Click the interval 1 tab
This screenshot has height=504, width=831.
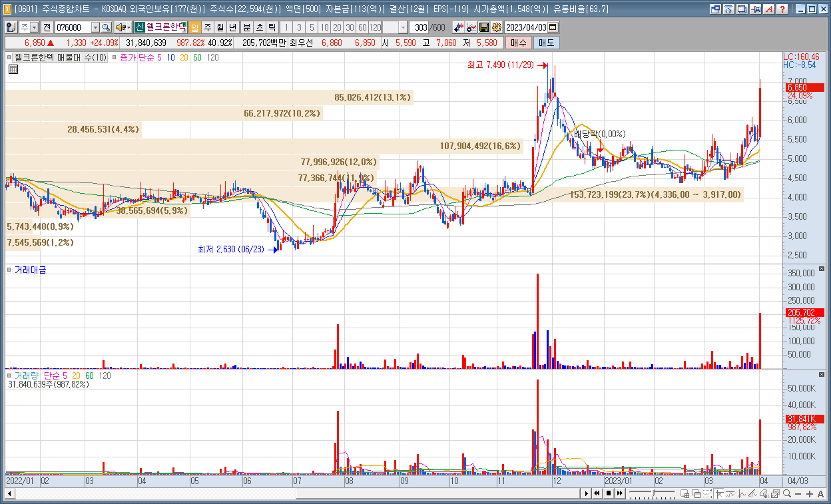[x=286, y=27]
